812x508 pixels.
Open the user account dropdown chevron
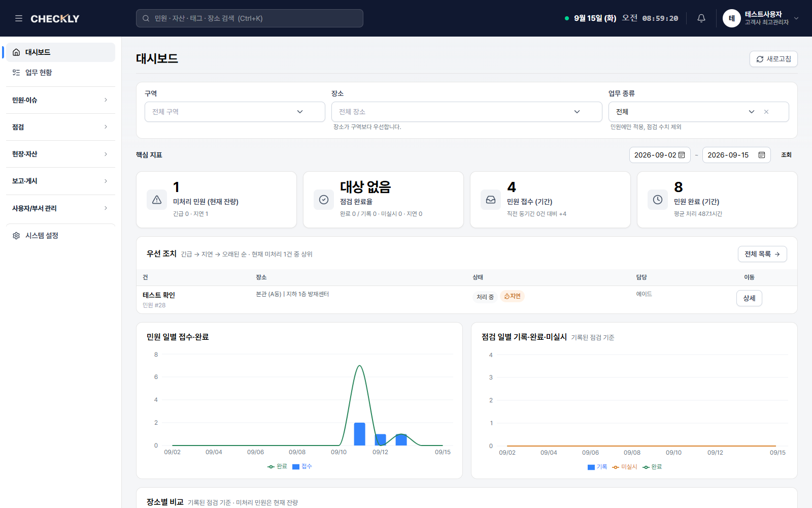pyautogui.click(x=796, y=18)
